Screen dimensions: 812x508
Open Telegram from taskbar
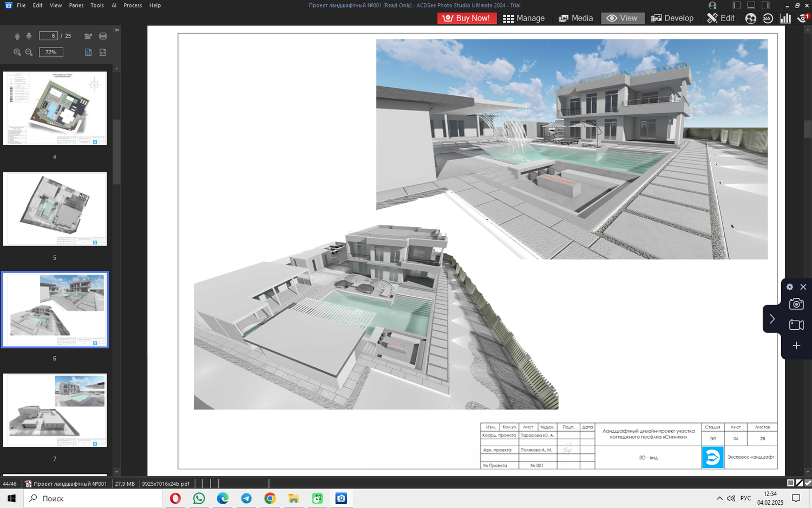point(246,498)
